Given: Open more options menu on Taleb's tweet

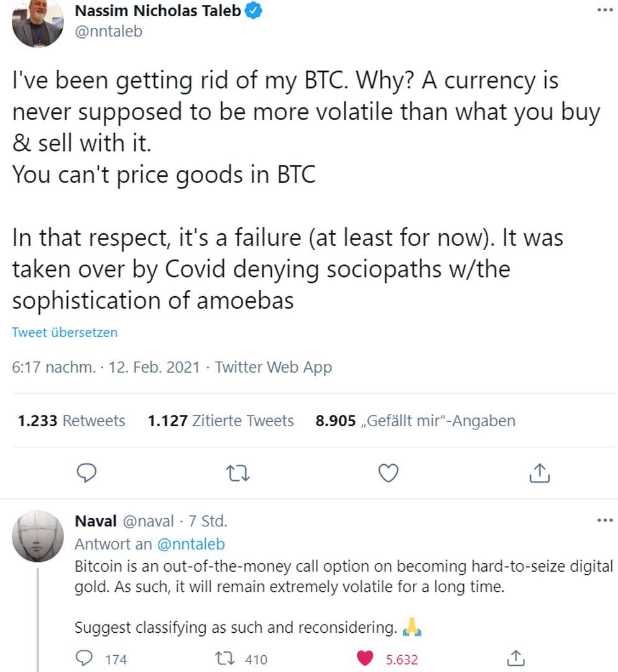Looking at the screenshot, I should [604, 11].
